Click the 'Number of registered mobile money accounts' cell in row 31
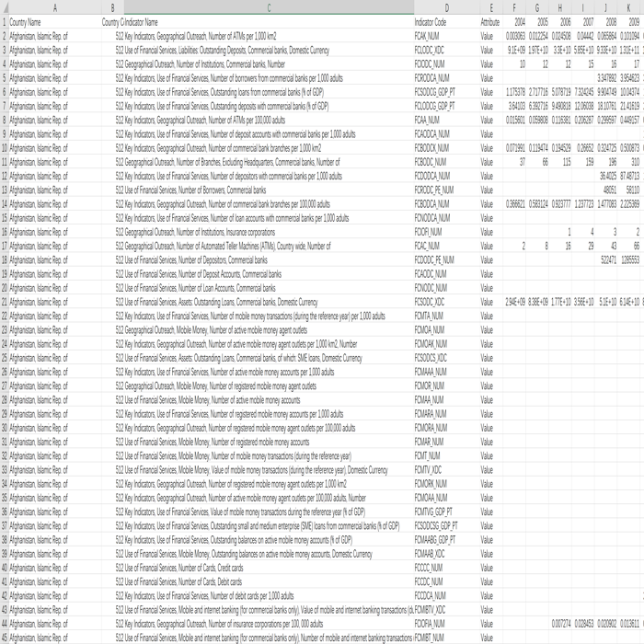644x644 pixels. click(269, 442)
